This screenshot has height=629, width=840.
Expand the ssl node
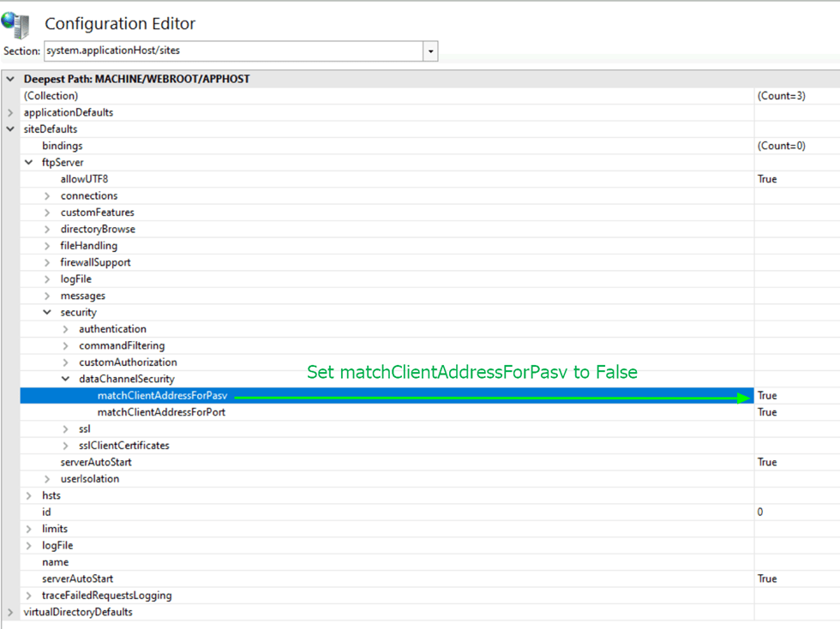[x=65, y=429]
